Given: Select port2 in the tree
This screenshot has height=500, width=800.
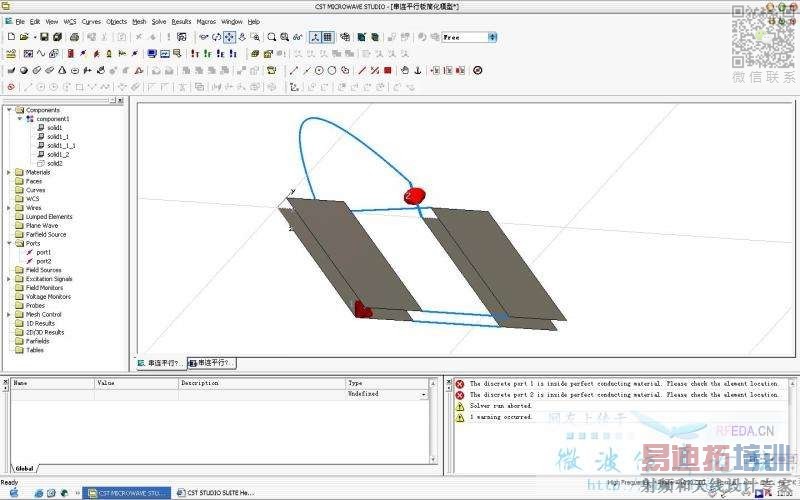Looking at the screenshot, I should click(43, 261).
